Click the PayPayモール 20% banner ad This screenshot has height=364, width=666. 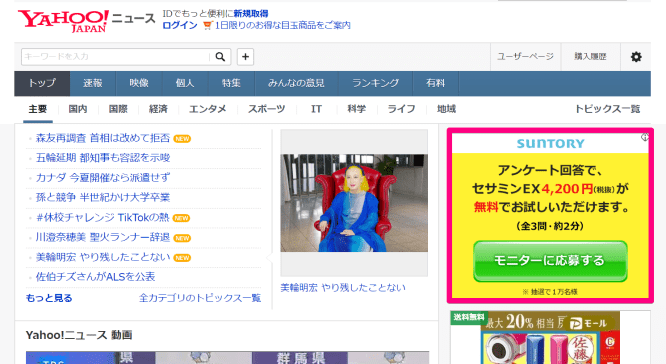[550, 338]
